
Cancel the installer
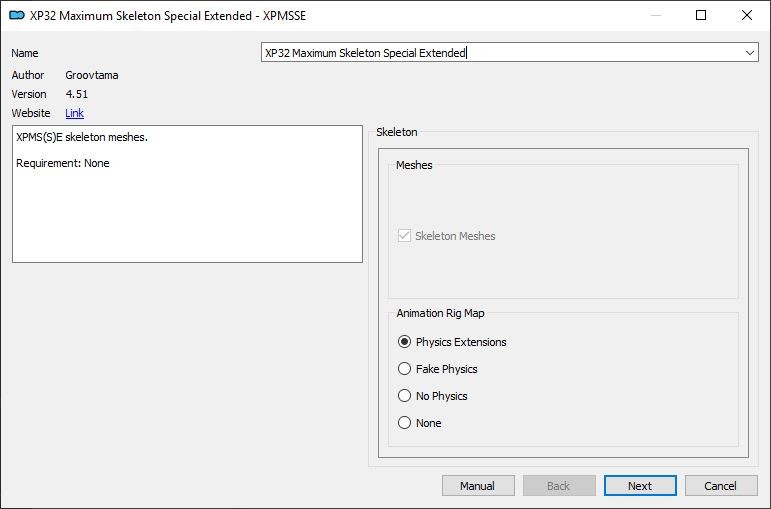(x=721, y=486)
